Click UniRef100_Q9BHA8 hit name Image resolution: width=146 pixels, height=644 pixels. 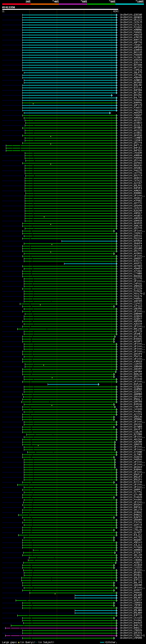(131, 314)
